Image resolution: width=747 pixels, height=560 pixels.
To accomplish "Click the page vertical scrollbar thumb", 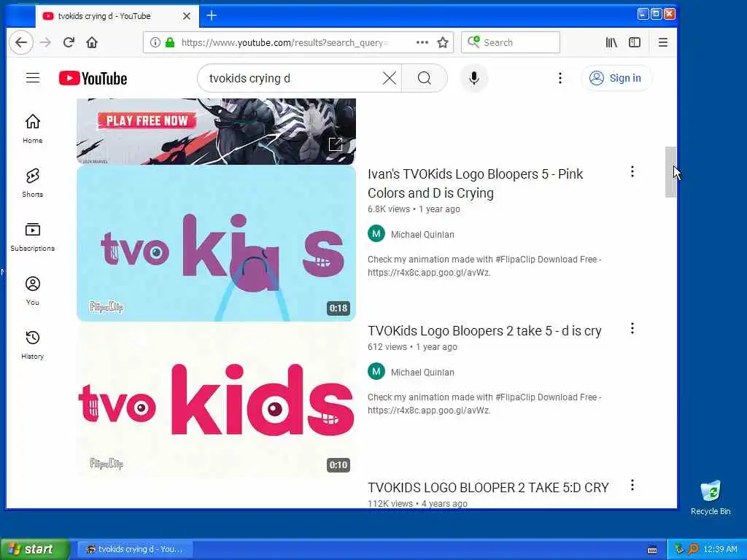I will (x=670, y=172).
